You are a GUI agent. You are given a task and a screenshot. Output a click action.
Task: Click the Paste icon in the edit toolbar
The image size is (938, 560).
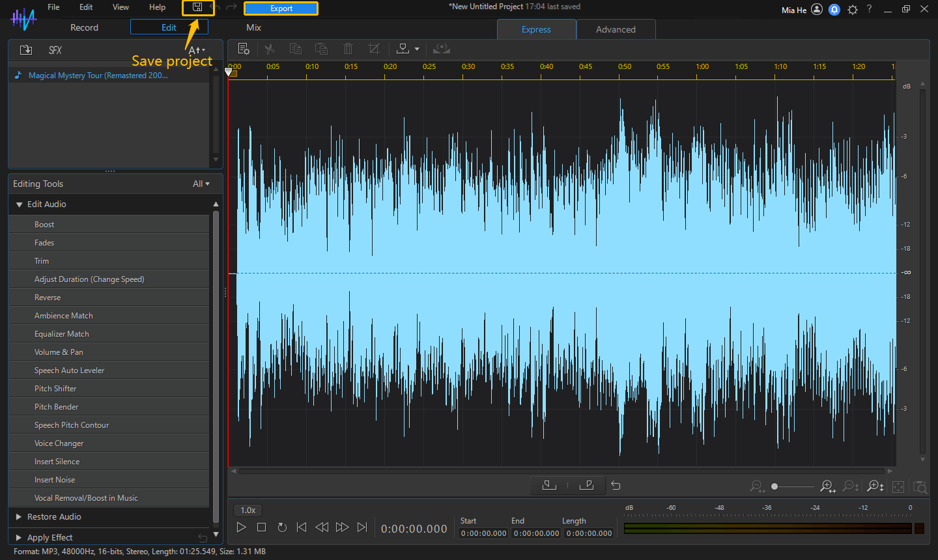point(321,49)
